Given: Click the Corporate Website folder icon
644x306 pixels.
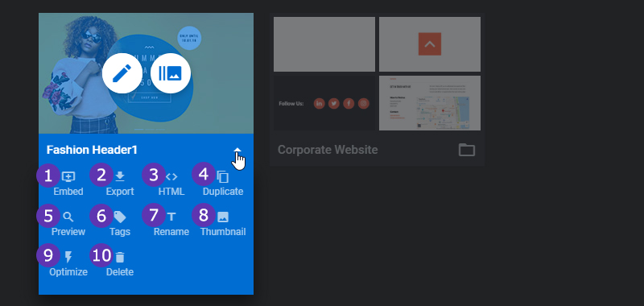Looking at the screenshot, I should point(467,150).
